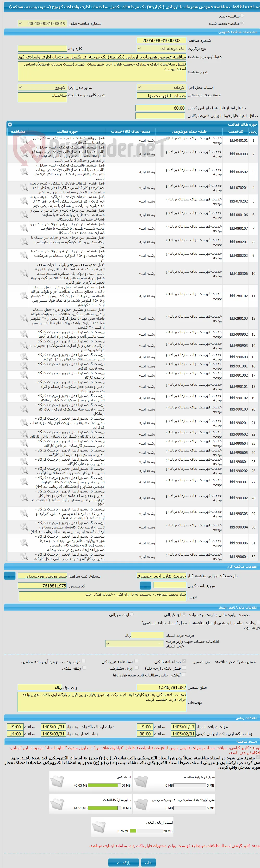
Task: Click the ردیف column header
Action: pos(253,132)
